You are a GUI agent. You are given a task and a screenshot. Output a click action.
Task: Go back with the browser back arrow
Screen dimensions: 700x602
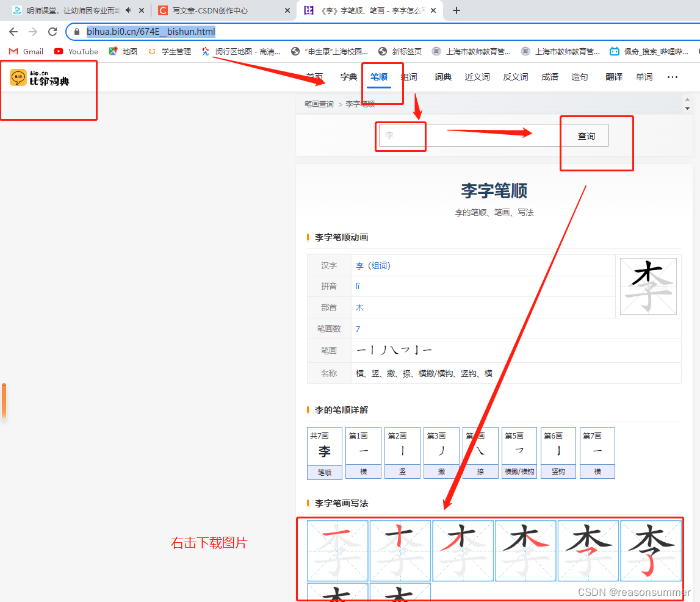pos(13,32)
